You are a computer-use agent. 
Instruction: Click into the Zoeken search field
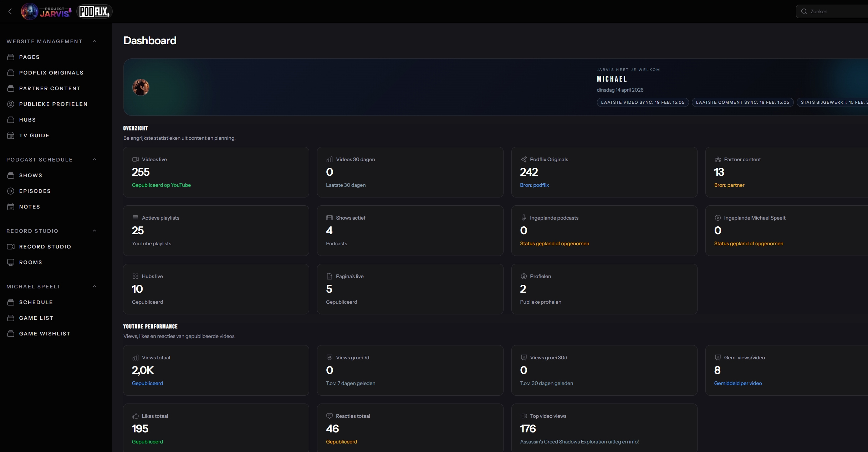834,11
